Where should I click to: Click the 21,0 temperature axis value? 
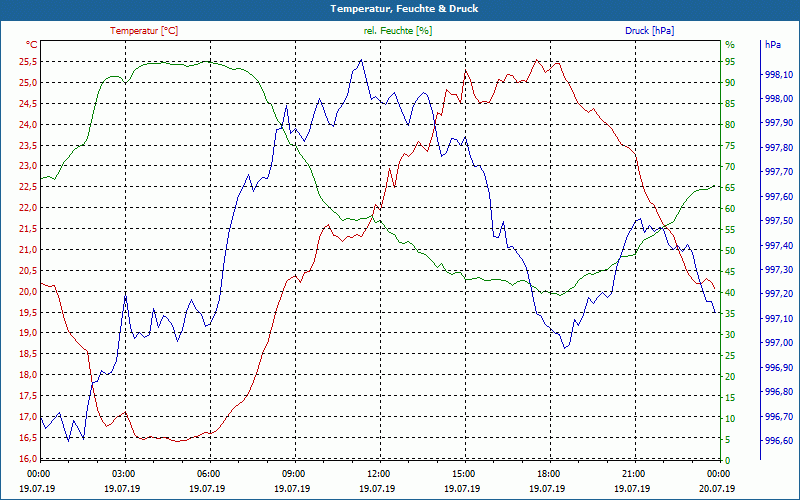click(28, 249)
